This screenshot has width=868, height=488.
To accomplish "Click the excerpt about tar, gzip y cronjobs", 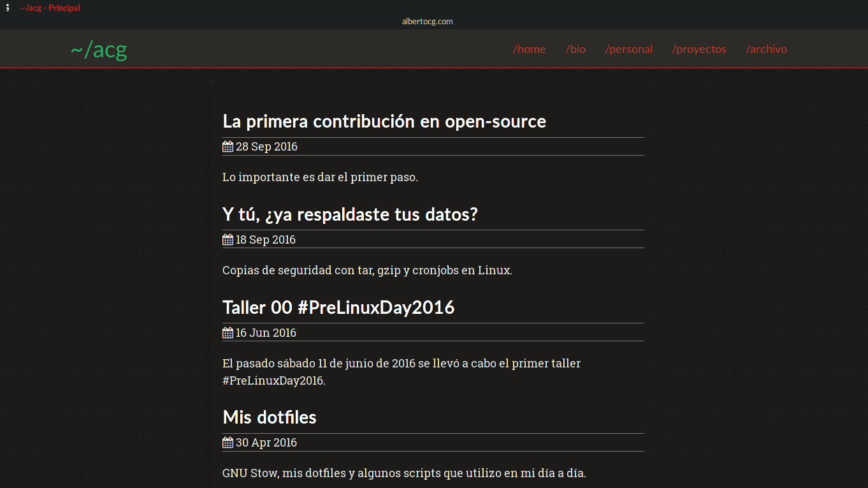I will pyautogui.click(x=367, y=270).
